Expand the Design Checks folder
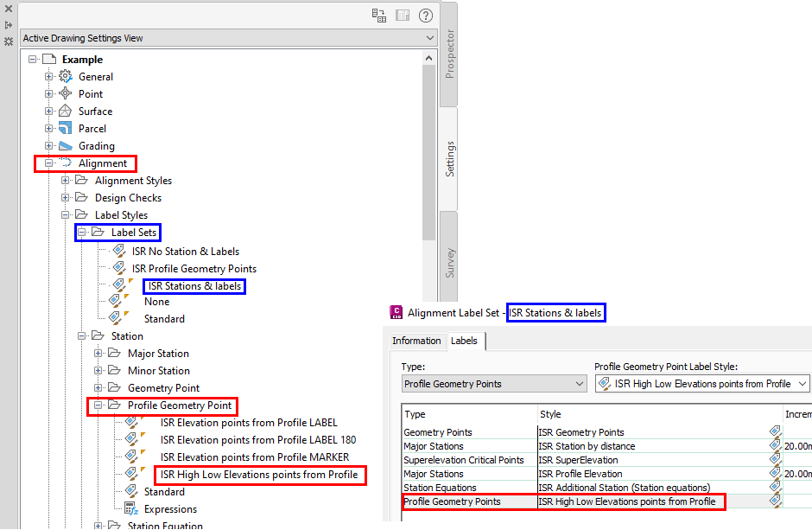 [x=66, y=197]
